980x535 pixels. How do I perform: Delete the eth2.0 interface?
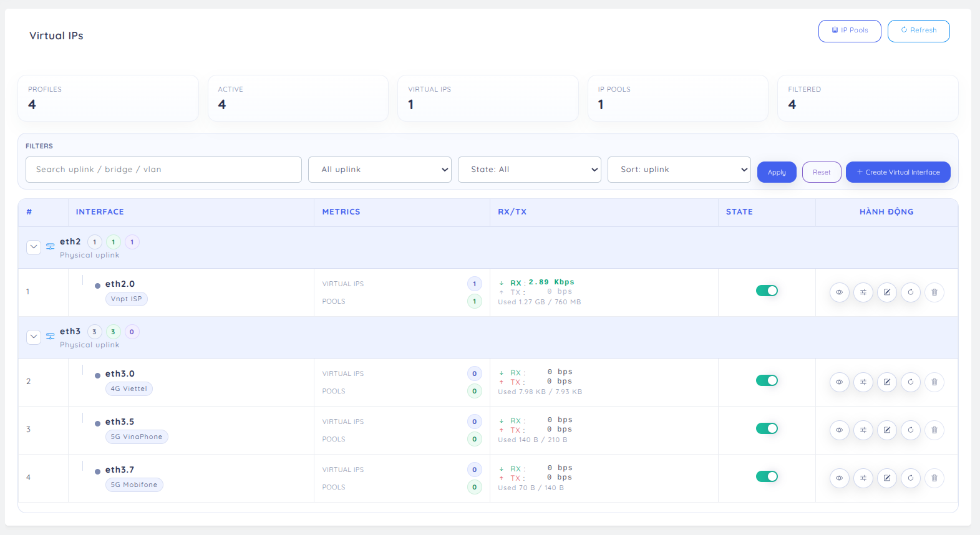[934, 292]
